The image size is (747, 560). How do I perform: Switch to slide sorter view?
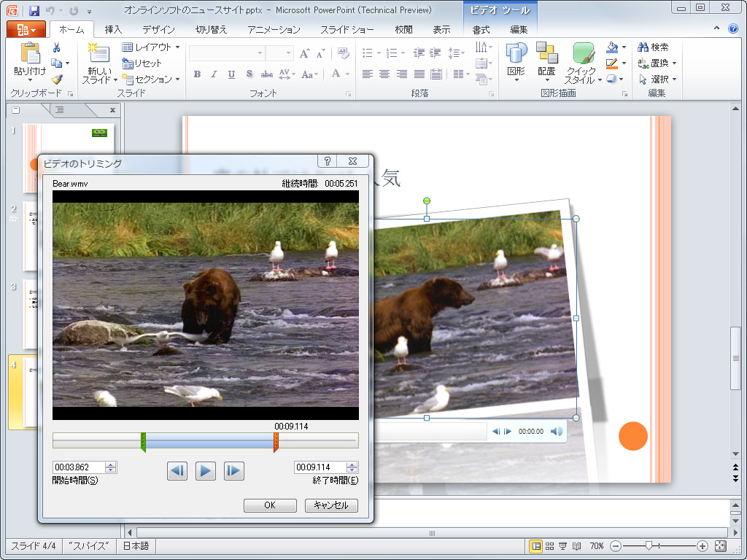tap(550, 546)
